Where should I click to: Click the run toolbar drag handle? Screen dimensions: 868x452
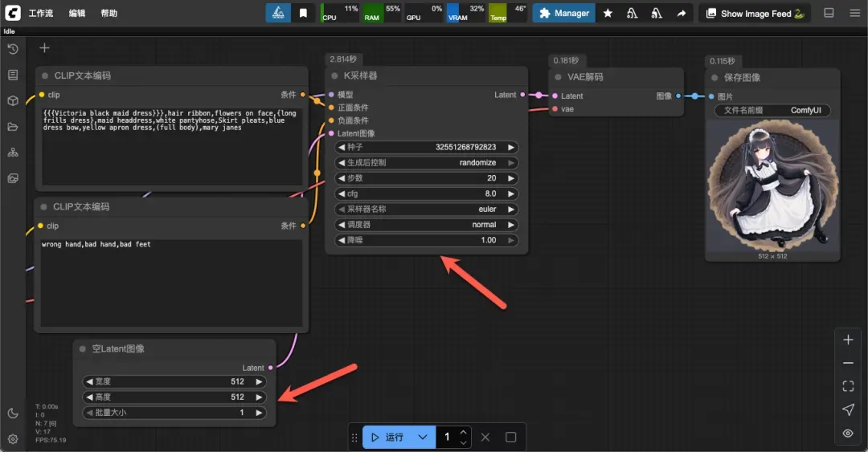tap(355, 437)
